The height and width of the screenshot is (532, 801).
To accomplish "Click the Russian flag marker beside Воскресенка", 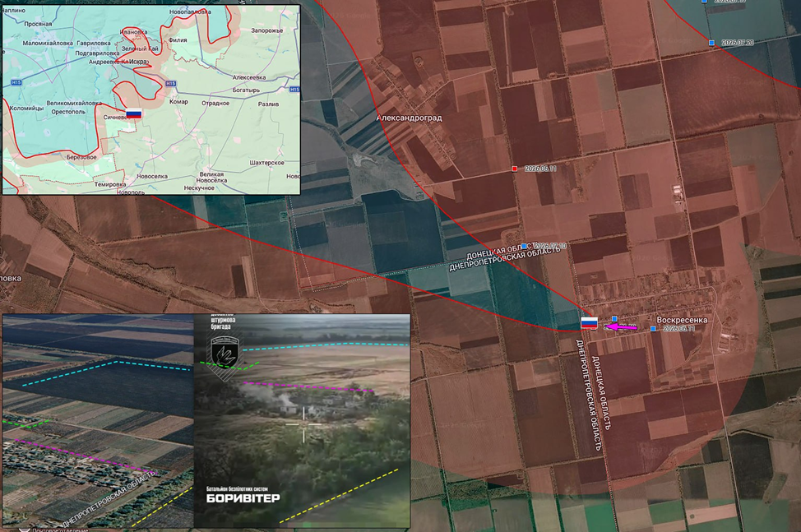I will tap(589, 322).
